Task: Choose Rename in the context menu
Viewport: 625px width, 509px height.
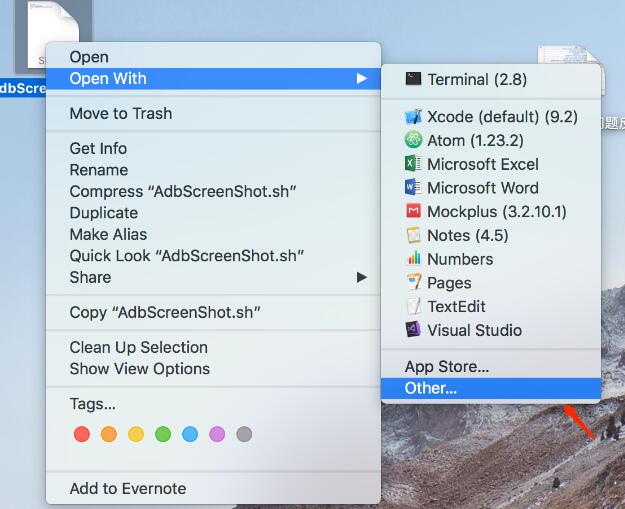Action: point(99,170)
